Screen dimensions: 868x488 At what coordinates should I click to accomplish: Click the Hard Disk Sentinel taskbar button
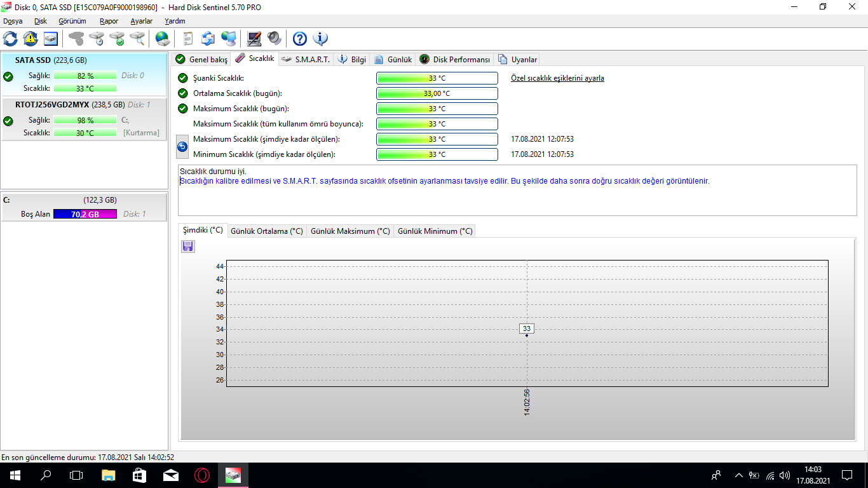tap(233, 475)
